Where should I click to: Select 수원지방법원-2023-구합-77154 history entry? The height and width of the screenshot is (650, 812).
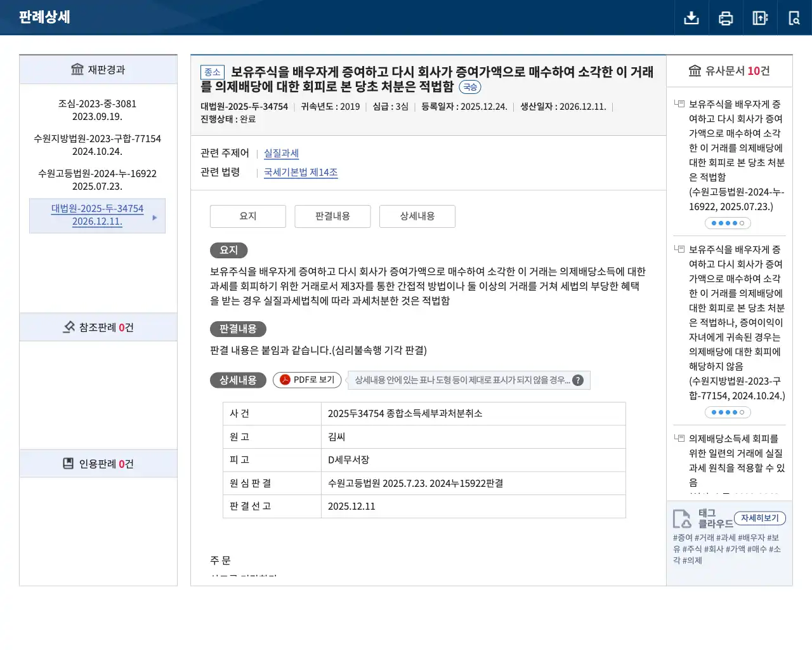coord(97,145)
